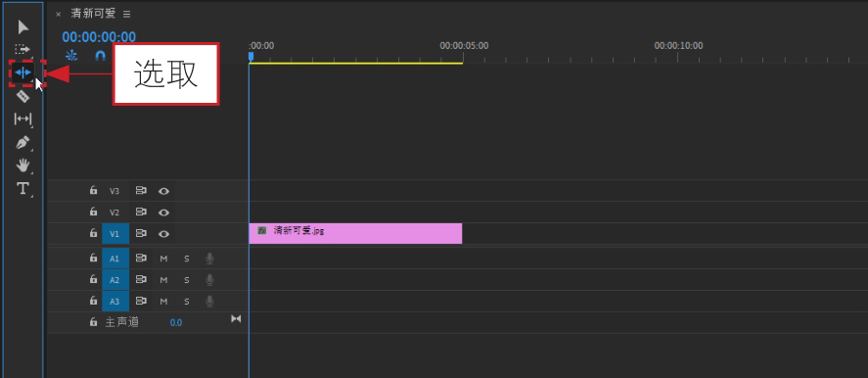The height and width of the screenshot is (378, 868).
Task: Select the Razor tool
Action: (23, 96)
